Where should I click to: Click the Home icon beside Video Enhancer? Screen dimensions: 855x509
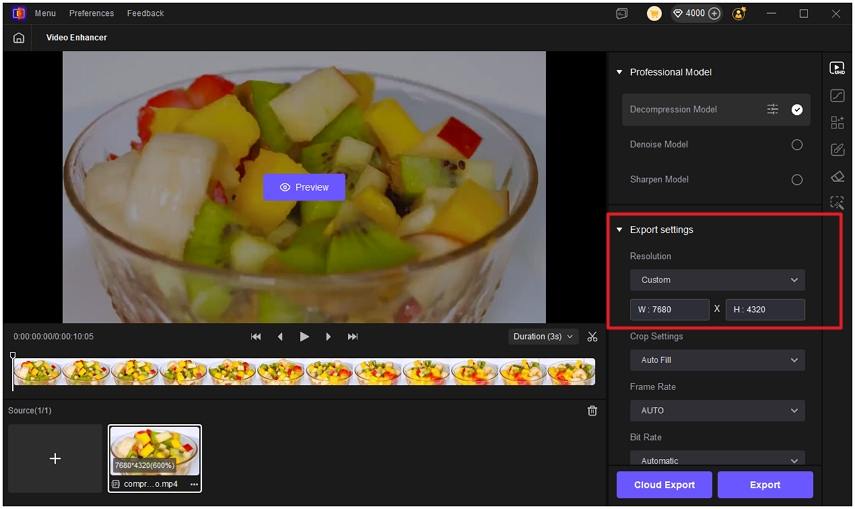[x=18, y=38]
